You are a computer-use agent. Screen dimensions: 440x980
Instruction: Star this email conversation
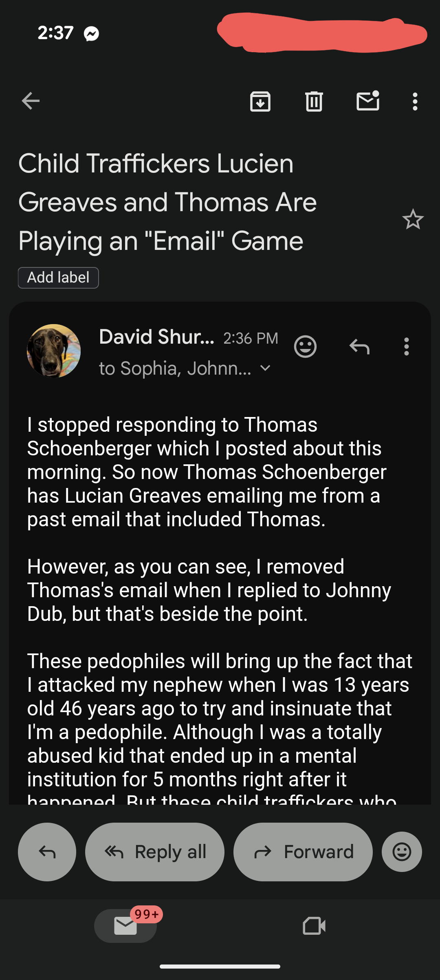coord(413,219)
